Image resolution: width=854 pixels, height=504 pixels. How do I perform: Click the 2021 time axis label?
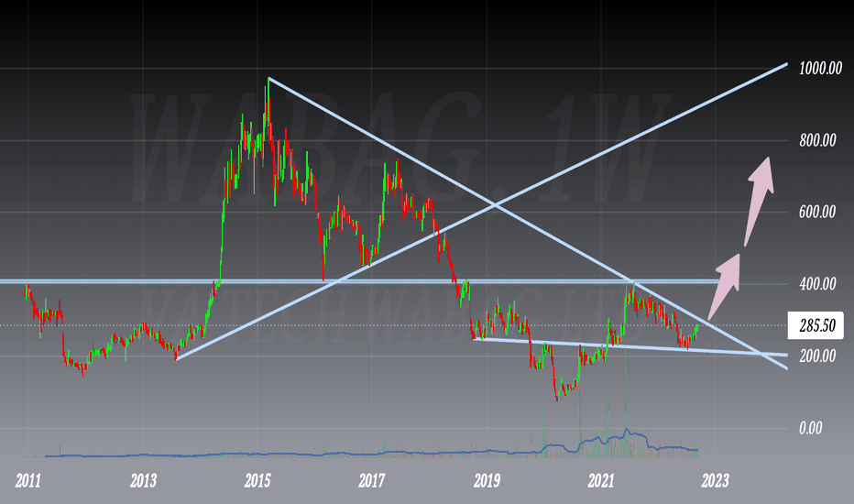(x=601, y=480)
